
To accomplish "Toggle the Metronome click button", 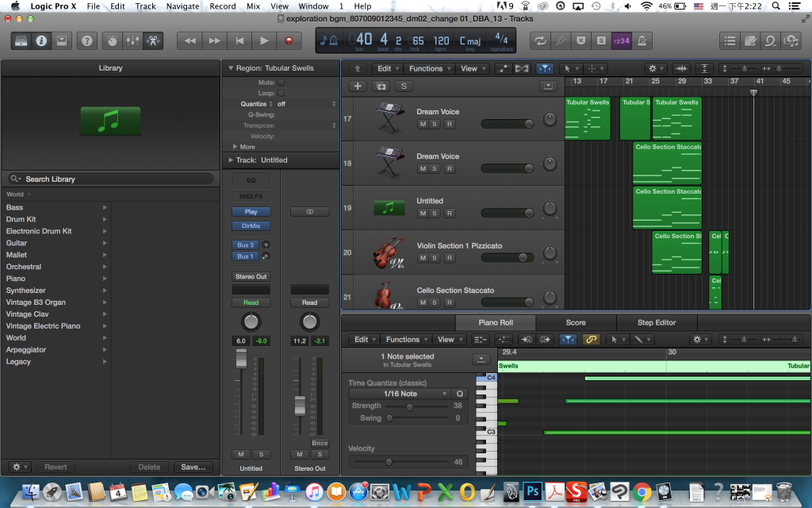I will [642, 40].
